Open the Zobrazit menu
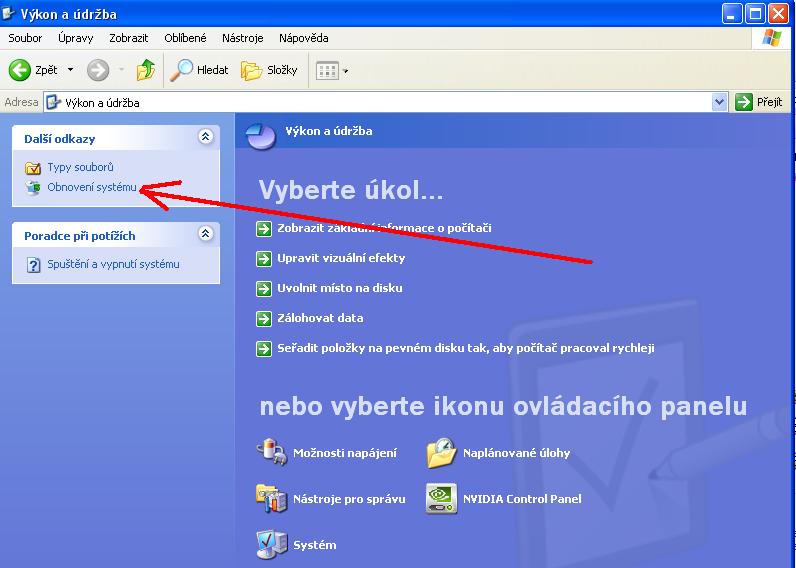The image size is (796, 568). (x=128, y=38)
